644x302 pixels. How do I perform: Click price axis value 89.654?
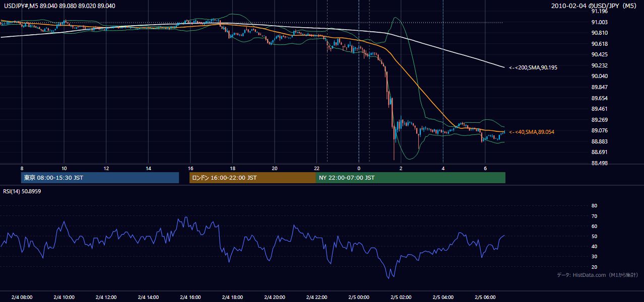click(600, 98)
